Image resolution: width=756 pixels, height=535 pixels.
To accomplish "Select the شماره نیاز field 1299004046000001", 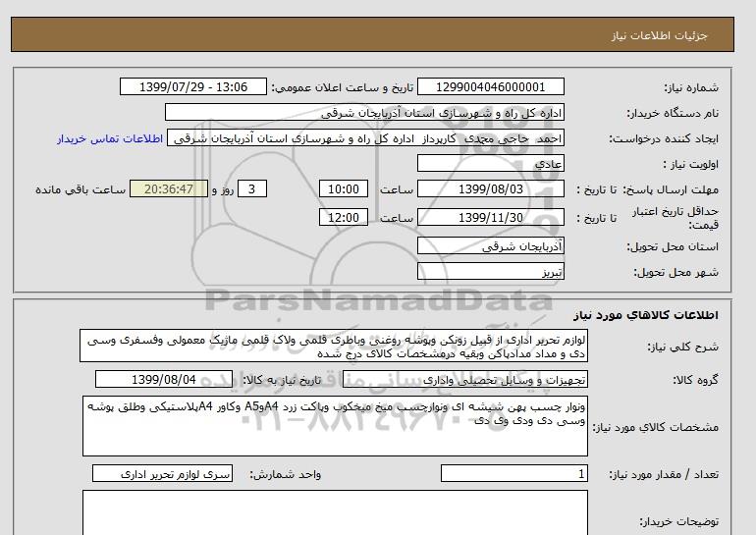I will pos(490,86).
